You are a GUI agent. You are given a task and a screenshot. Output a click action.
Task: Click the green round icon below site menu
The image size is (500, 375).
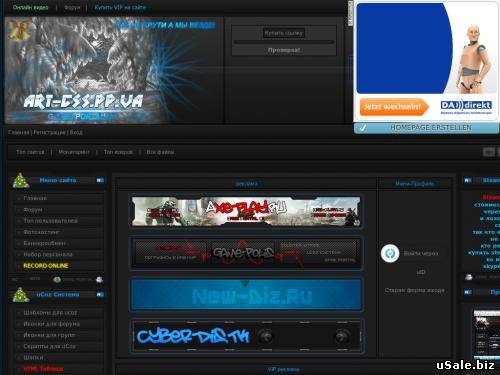coord(57,280)
